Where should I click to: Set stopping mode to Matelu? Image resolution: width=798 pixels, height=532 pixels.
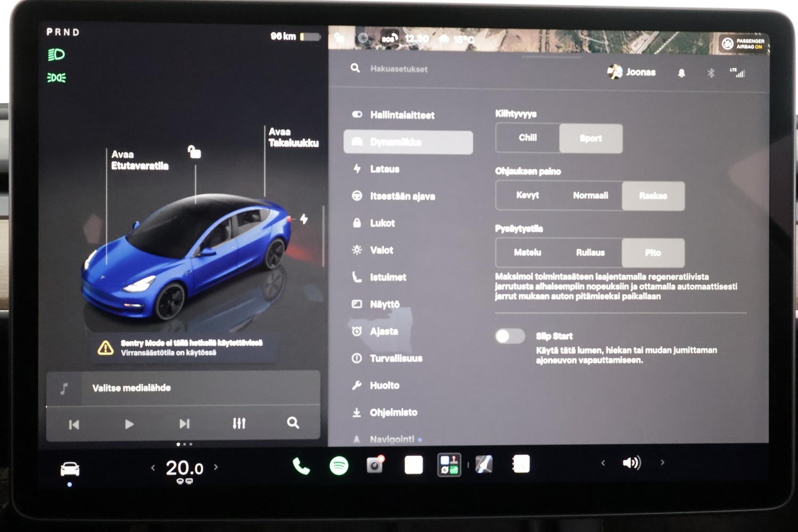[527, 252]
